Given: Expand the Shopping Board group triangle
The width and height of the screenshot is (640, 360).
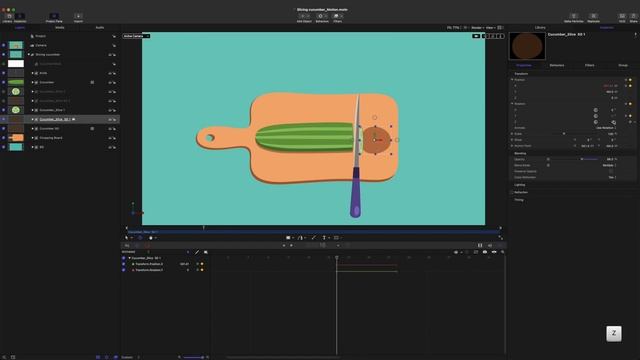Looking at the screenshot, I should coord(33,138).
